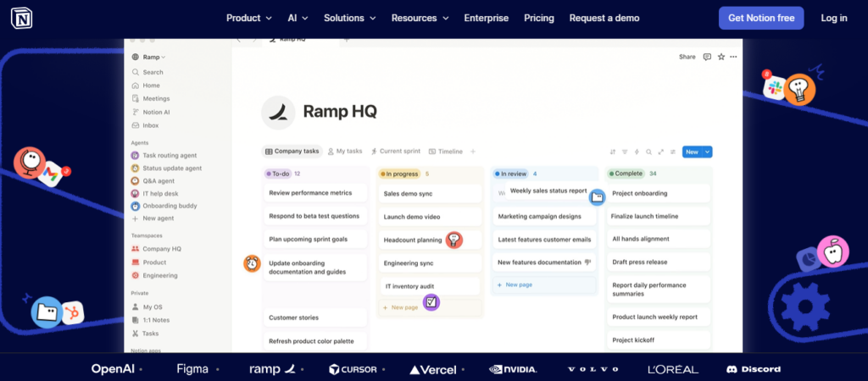
Task: Open the dropdown arrow beside New button
Action: coord(708,152)
